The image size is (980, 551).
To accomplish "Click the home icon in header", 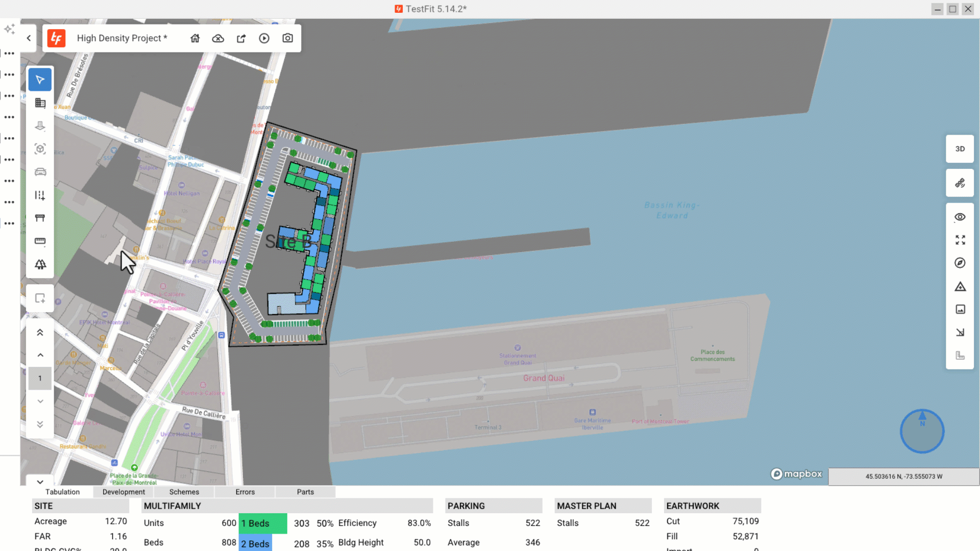I will tap(195, 38).
